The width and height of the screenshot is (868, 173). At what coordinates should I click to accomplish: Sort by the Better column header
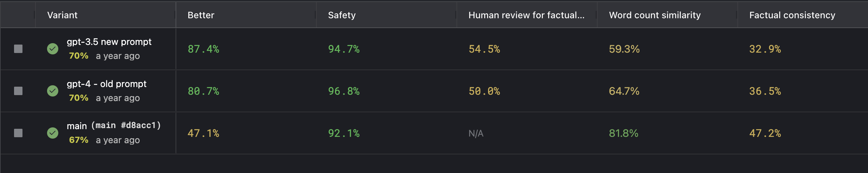tap(201, 15)
